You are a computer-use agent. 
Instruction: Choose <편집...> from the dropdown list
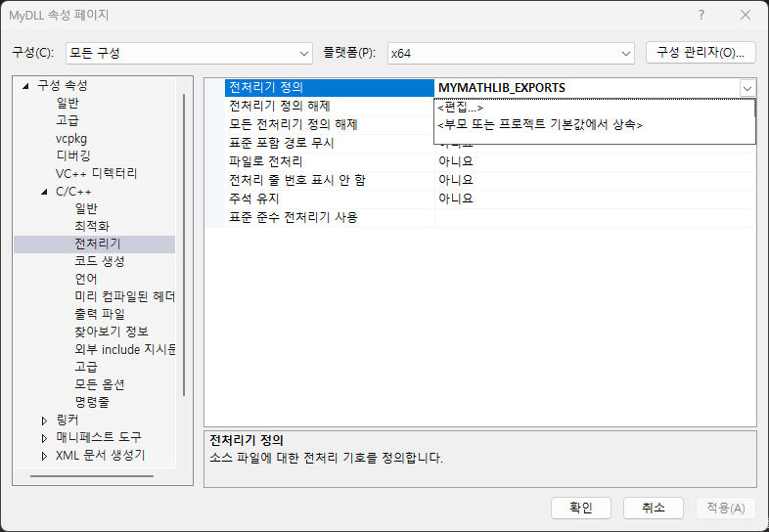[461, 108]
